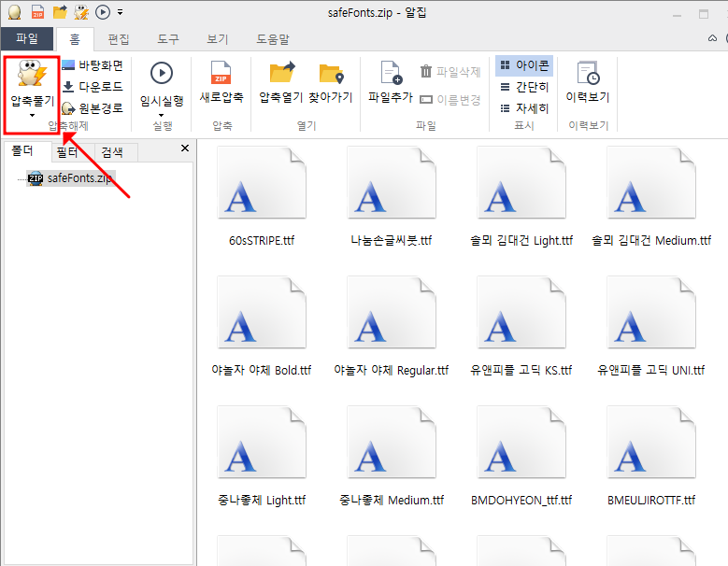Click the quick access extract icon
728x566 pixels.
pyautogui.click(x=81, y=12)
